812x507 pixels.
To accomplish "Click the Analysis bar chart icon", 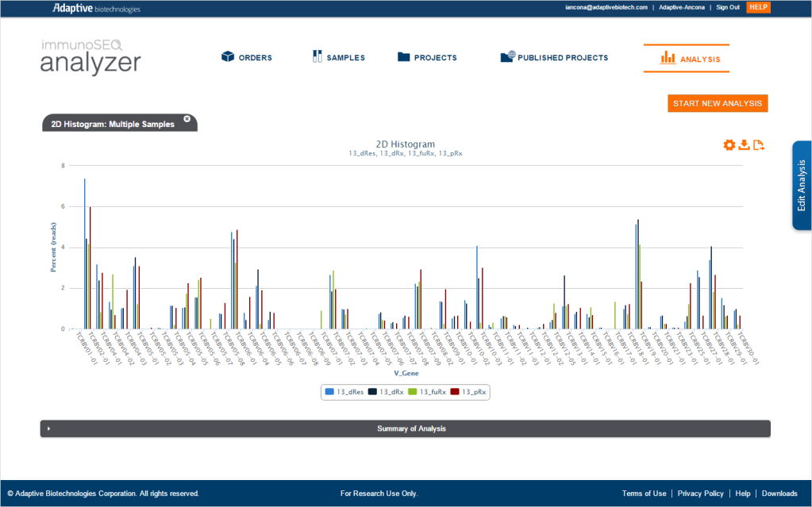I will click(x=668, y=58).
